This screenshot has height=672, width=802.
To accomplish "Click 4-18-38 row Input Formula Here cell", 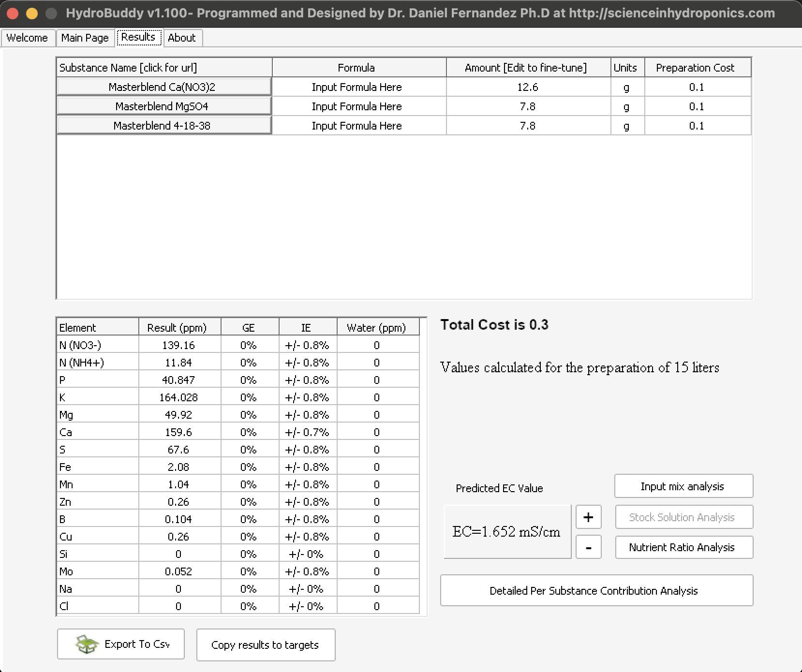I will tap(359, 126).
